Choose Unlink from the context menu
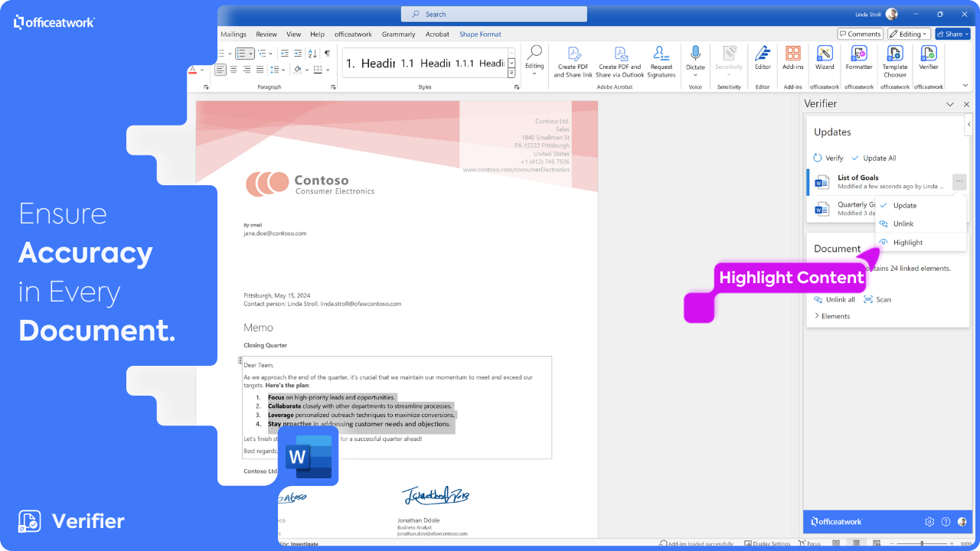 pyautogui.click(x=921, y=223)
